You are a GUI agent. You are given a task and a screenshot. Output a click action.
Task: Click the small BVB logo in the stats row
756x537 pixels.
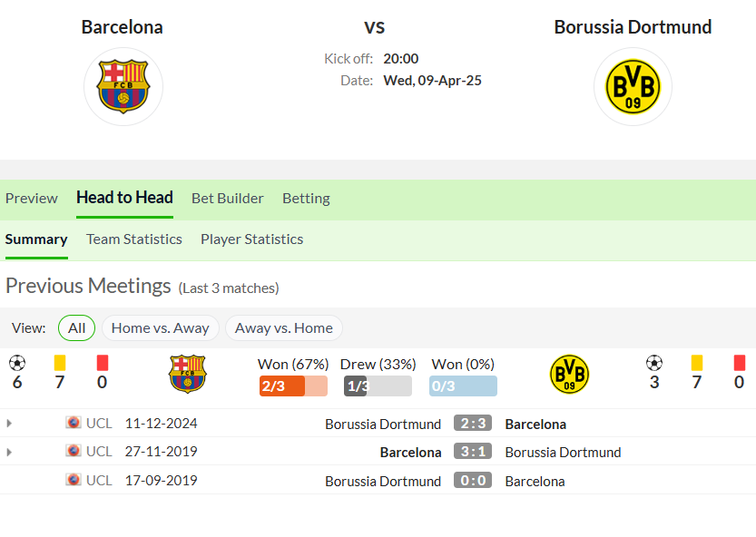pos(569,374)
